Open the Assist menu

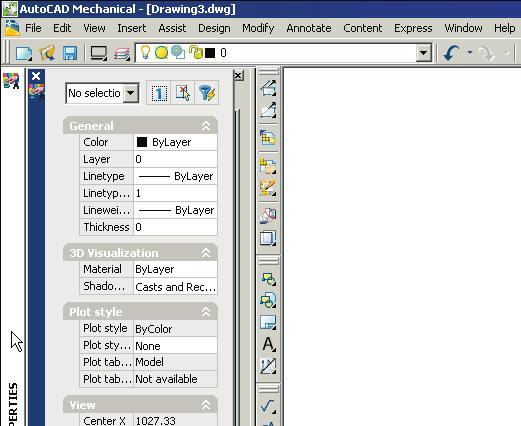172,28
